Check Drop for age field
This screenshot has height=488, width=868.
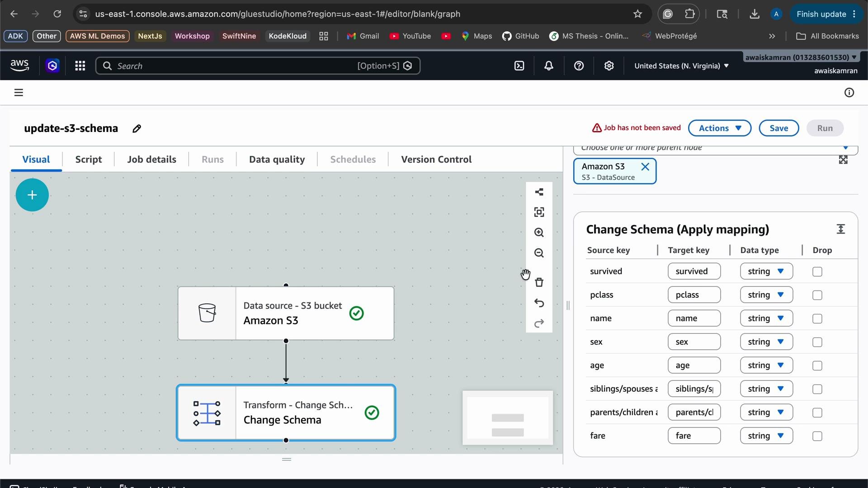[817, 366]
